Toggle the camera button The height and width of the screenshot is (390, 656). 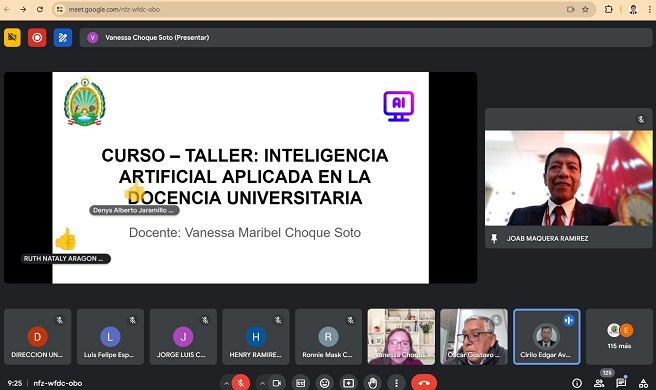tap(277, 383)
